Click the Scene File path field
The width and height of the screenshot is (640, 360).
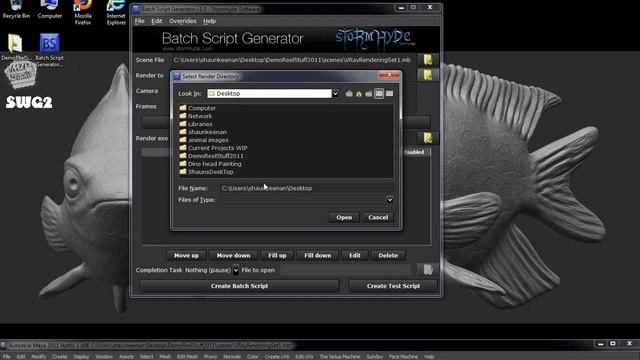[x=293, y=60]
